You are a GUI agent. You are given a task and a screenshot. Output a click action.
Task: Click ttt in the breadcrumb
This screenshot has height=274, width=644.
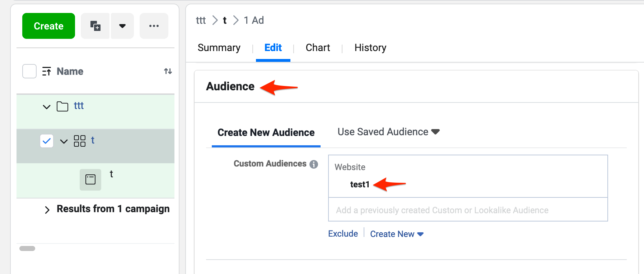[x=201, y=20]
